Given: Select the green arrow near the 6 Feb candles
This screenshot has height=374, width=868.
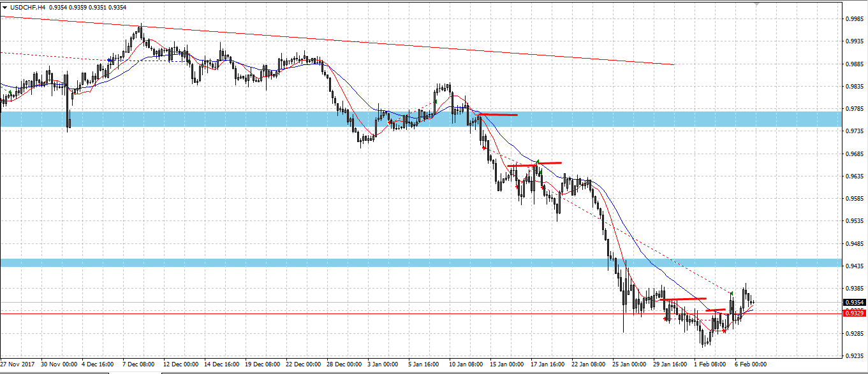Looking at the screenshot, I should coord(732,292).
